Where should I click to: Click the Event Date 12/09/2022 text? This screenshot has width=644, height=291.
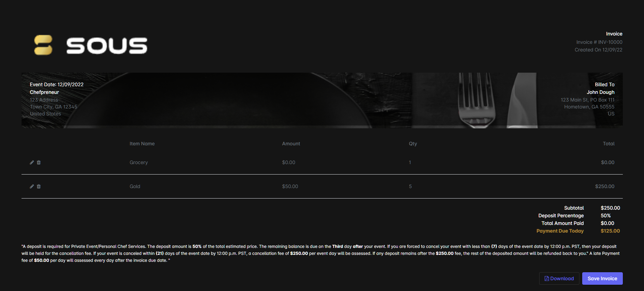[57, 84]
